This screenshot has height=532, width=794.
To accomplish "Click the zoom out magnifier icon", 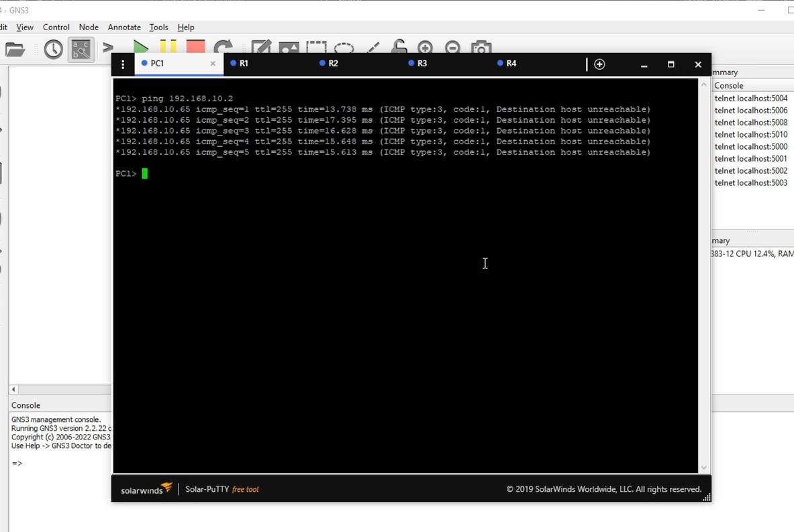I will coord(452,47).
